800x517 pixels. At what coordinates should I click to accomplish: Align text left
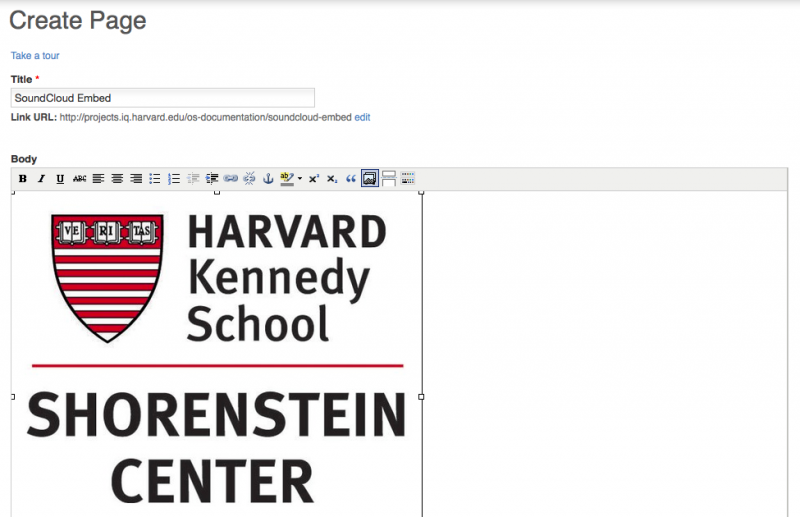pyautogui.click(x=98, y=179)
